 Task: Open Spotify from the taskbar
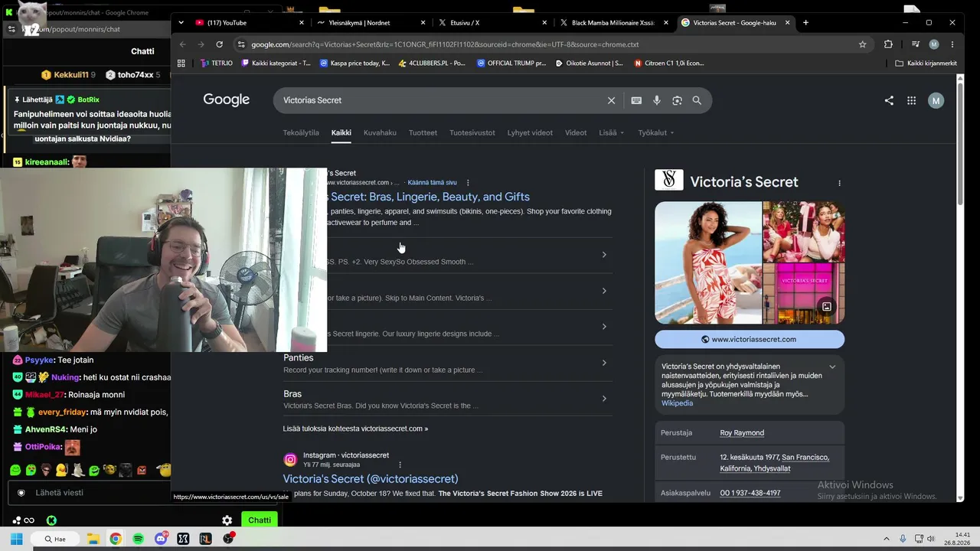coord(138,539)
